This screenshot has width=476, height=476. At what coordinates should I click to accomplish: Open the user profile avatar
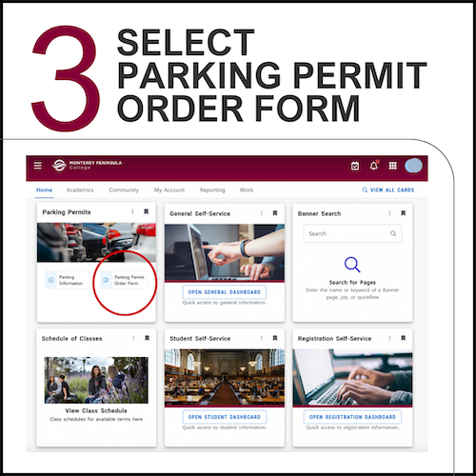coord(413,166)
